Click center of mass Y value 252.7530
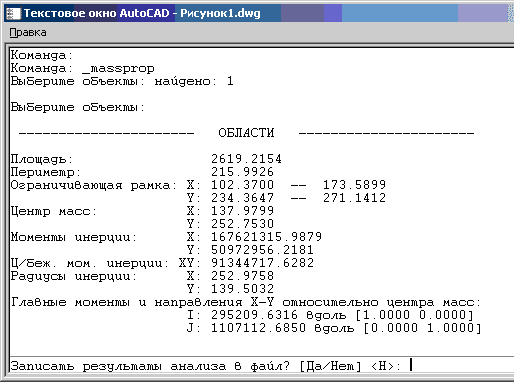514x382 pixels. [242, 224]
